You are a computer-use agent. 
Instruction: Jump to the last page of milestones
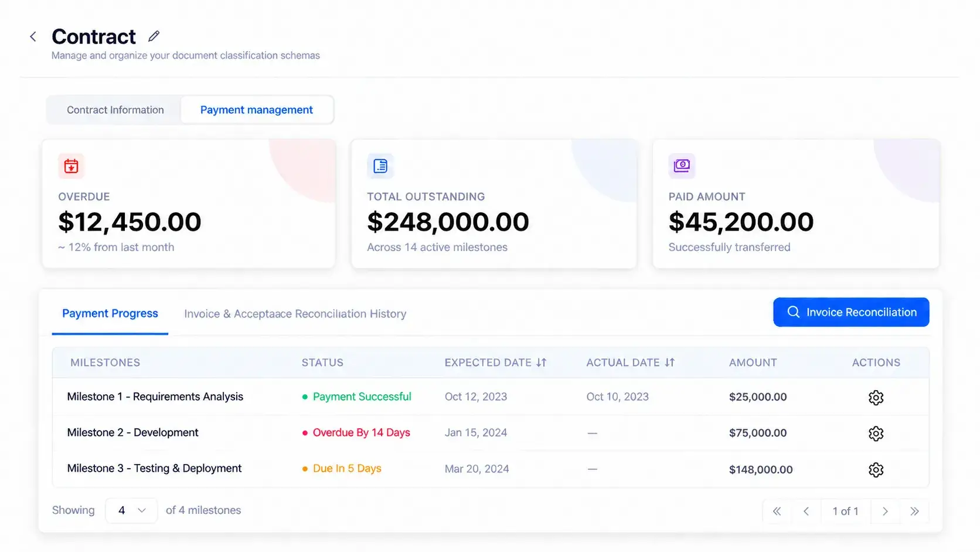[x=914, y=512]
